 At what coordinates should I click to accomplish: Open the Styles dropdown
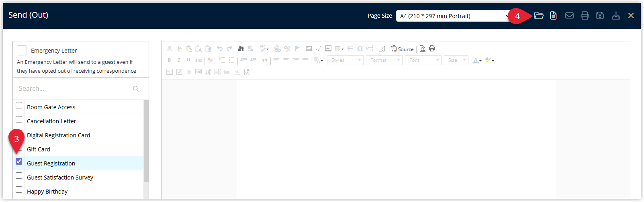pyautogui.click(x=346, y=60)
